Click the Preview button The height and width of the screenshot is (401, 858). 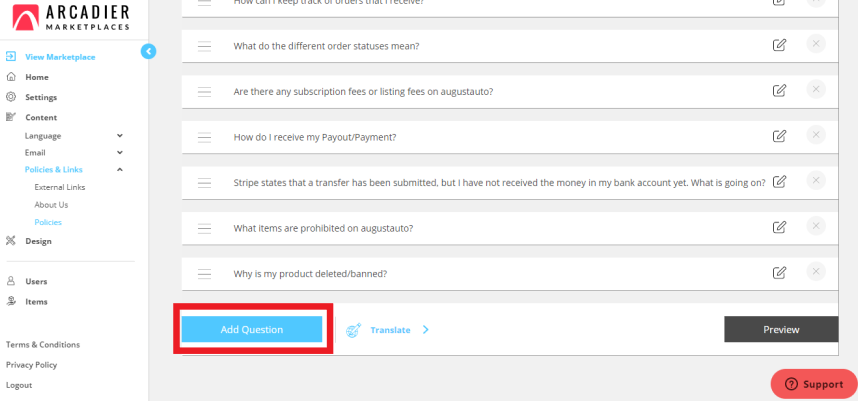[x=781, y=329]
